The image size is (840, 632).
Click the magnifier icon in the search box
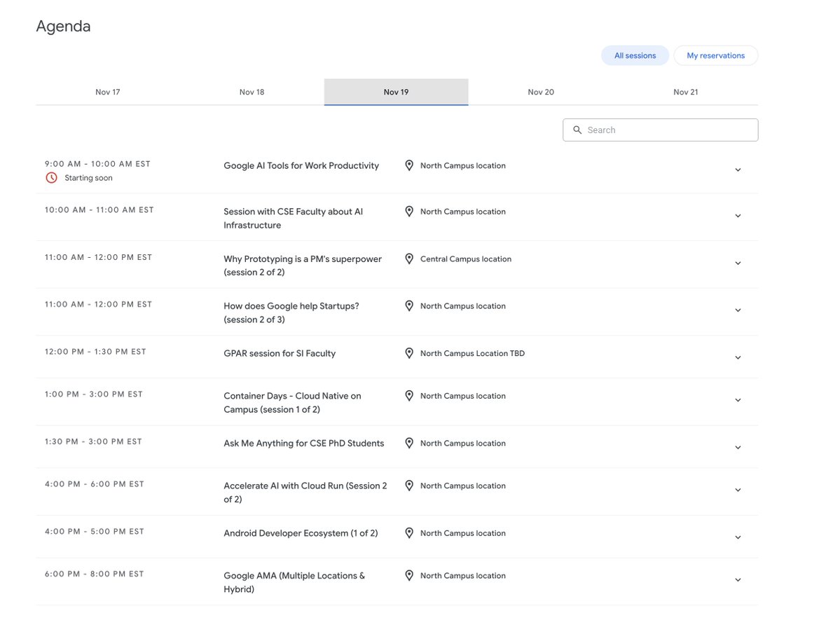(x=577, y=130)
